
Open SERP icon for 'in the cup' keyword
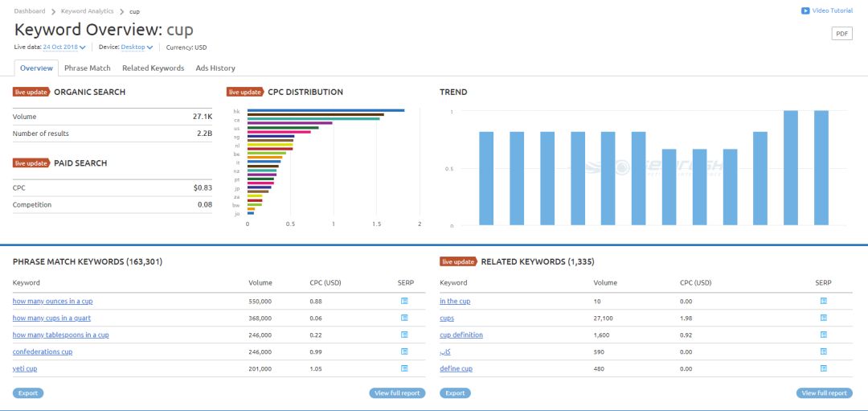coord(824,301)
